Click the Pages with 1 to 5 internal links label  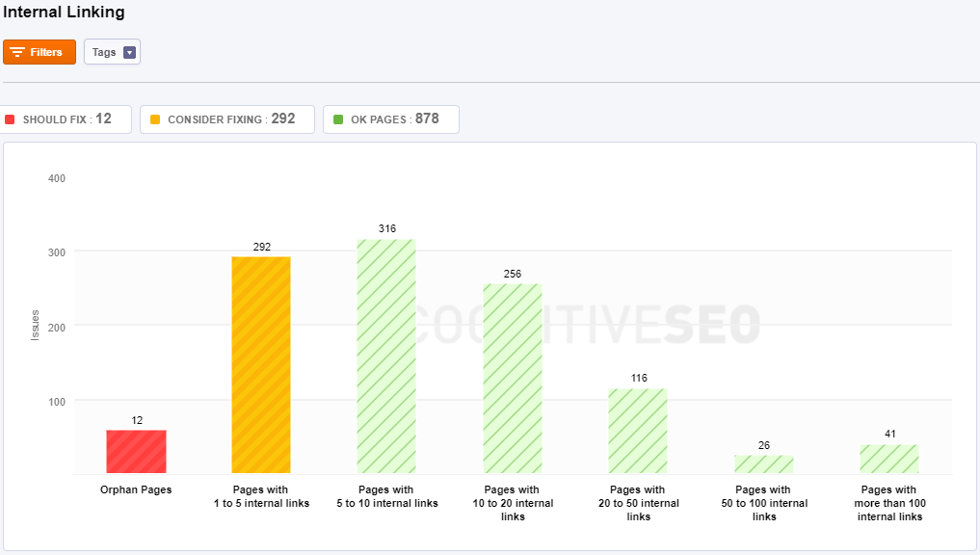pos(261,496)
